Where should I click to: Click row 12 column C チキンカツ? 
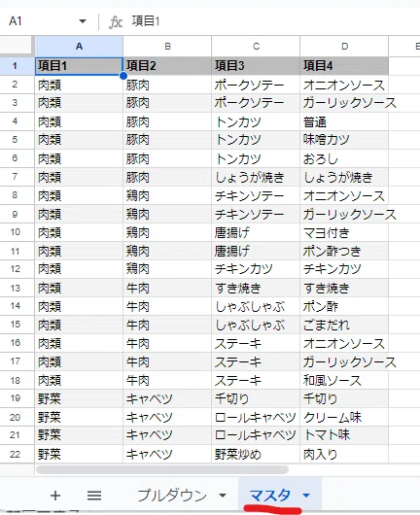256,269
